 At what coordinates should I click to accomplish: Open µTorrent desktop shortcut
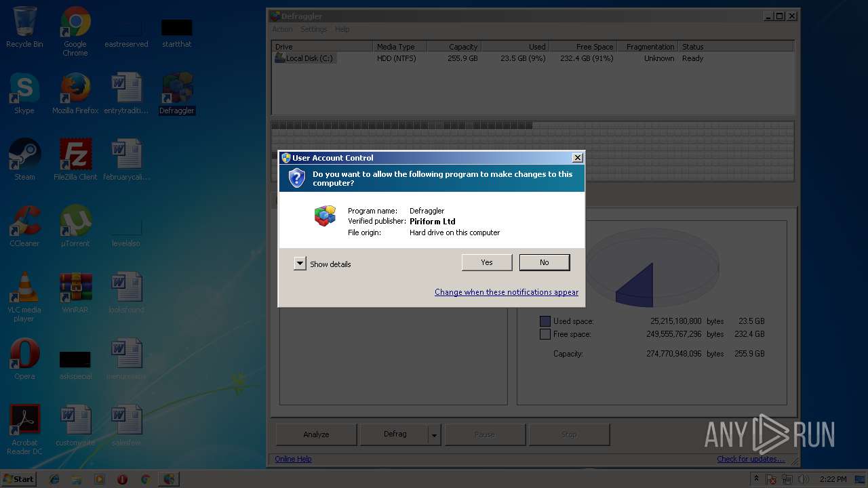(75, 226)
